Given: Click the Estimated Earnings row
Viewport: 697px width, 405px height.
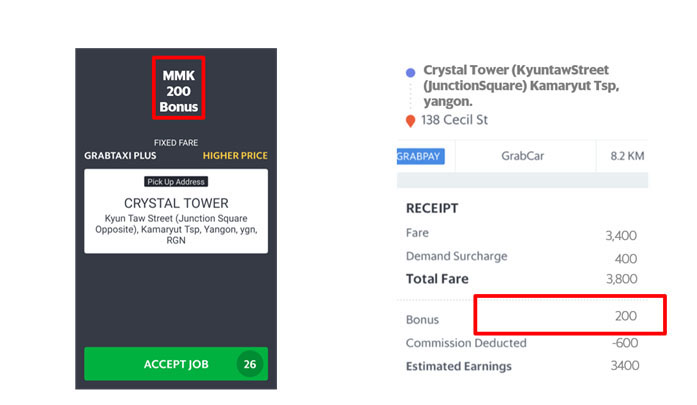Looking at the screenshot, I should tap(520, 366).
